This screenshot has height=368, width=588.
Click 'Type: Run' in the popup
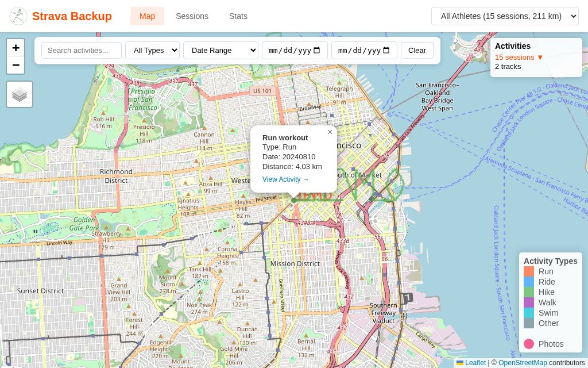click(x=280, y=147)
